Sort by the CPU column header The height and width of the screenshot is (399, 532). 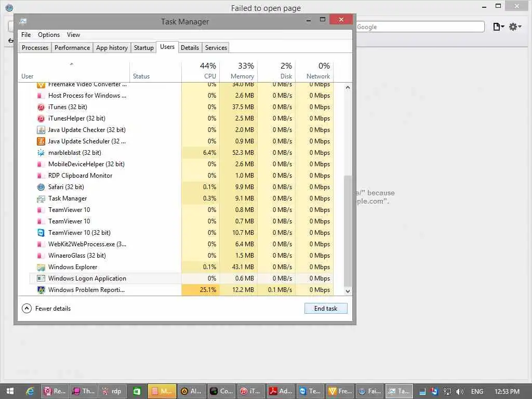(x=201, y=71)
